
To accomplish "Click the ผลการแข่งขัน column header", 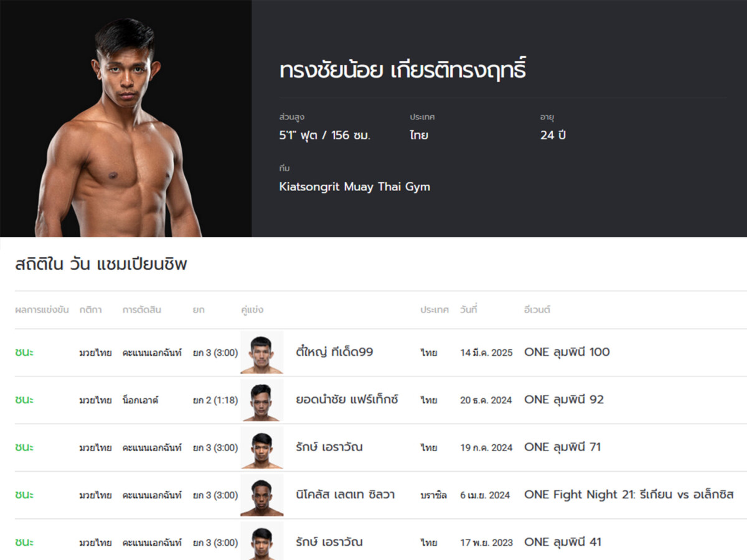I will 42,310.
